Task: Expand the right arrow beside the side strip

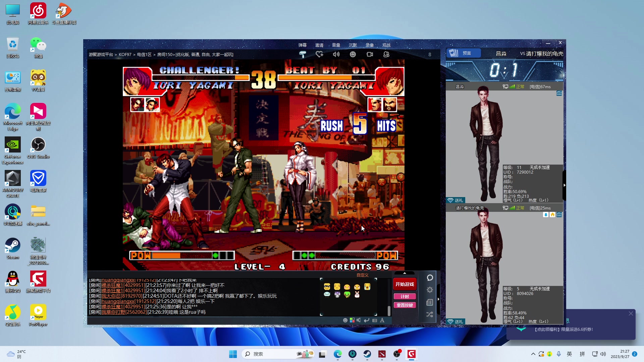Action: (x=438, y=299)
